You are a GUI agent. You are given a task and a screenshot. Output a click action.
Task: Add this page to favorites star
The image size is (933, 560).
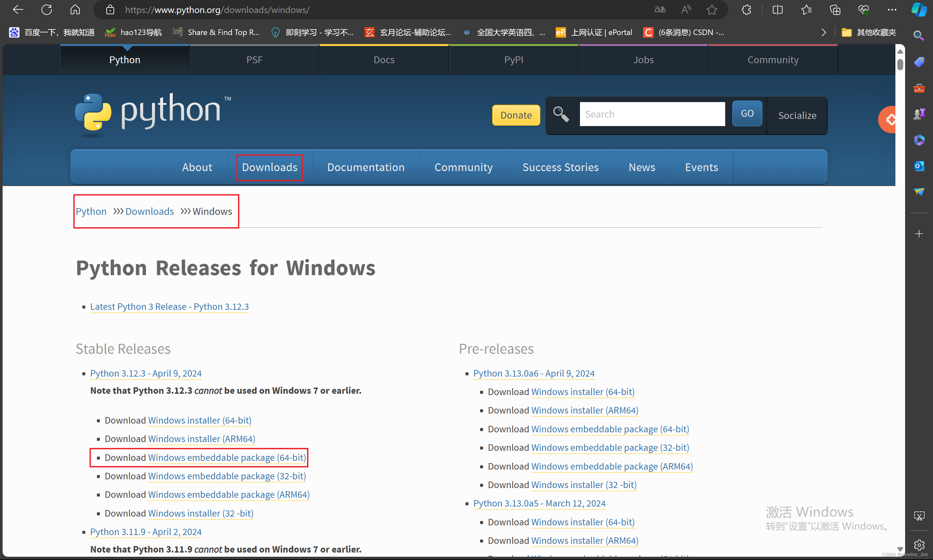[712, 10]
